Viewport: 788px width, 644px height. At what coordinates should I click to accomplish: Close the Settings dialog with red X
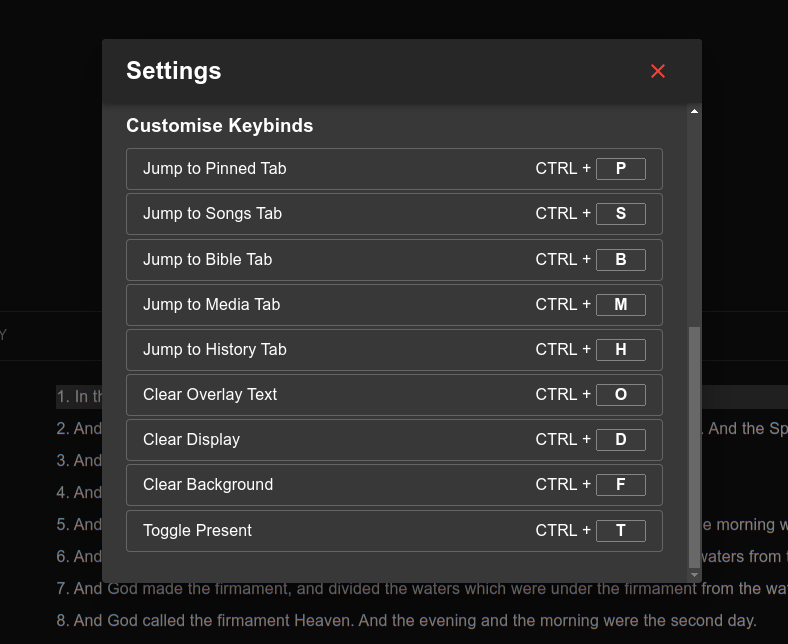click(658, 71)
